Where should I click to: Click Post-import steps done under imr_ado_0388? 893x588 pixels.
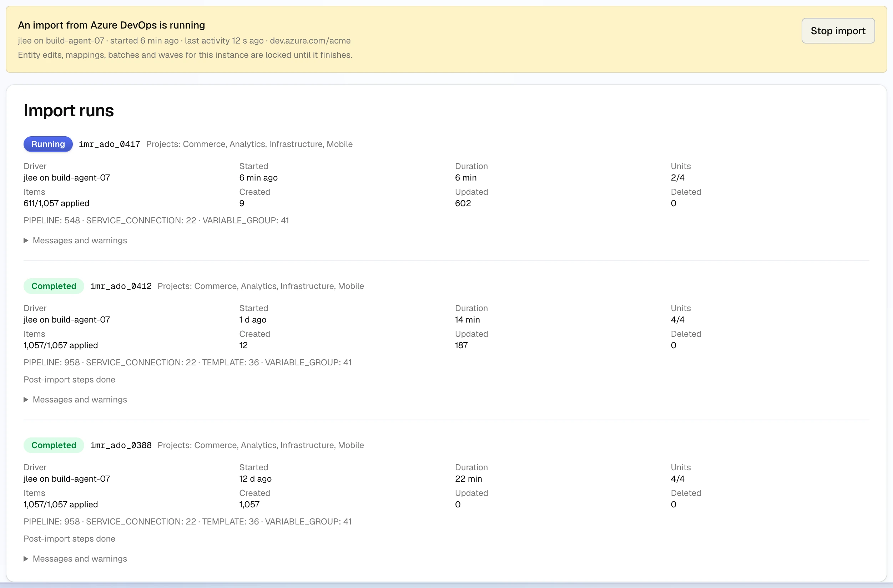69,538
